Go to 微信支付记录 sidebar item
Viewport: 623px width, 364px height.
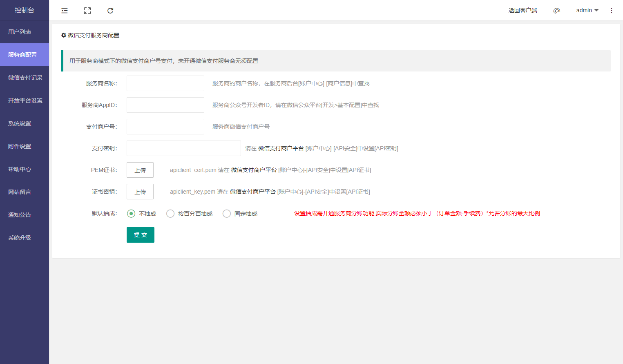(x=25, y=78)
